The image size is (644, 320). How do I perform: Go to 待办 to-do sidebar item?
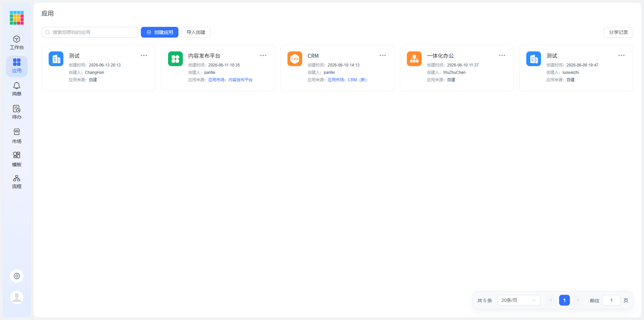coord(17,112)
